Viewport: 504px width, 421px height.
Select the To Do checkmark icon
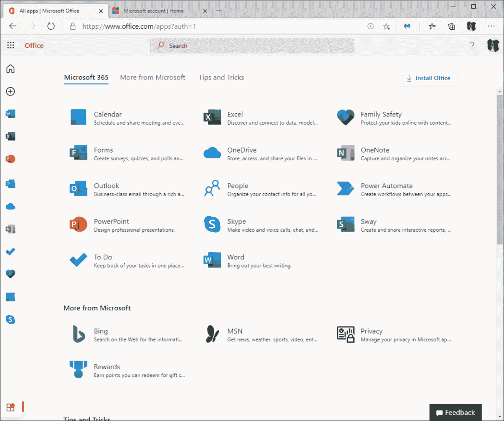click(10, 251)
